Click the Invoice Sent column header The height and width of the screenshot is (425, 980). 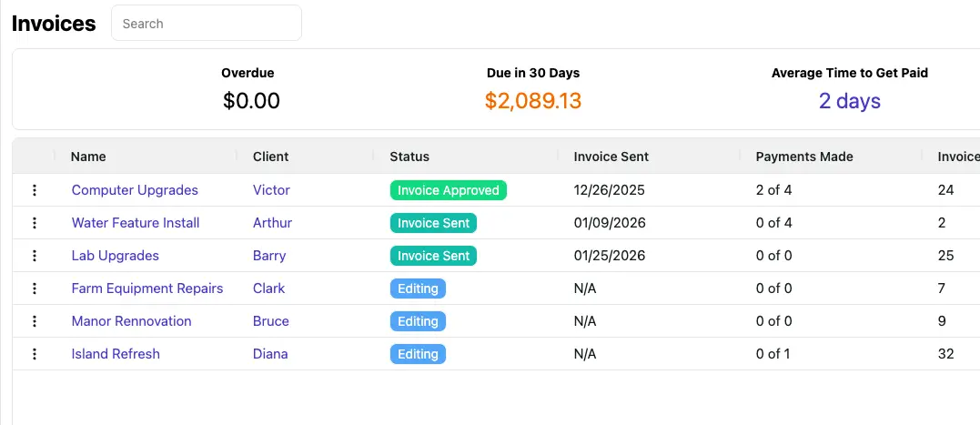coord(611,157)
